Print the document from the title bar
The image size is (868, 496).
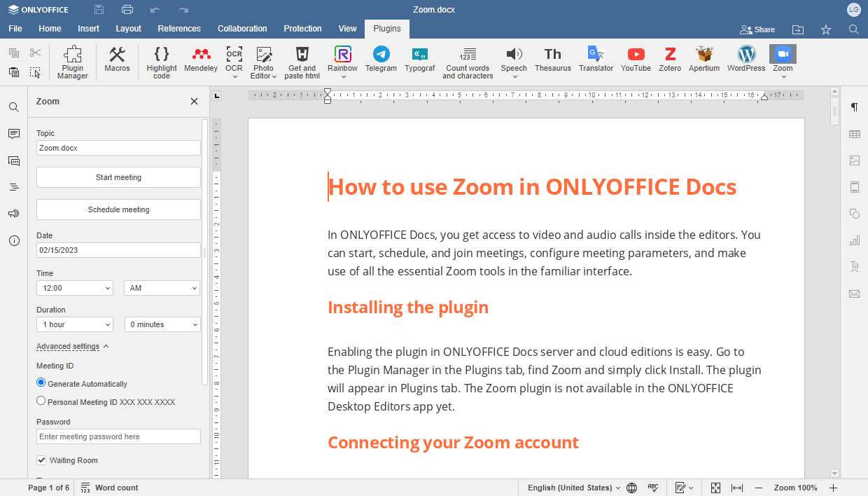click(127, 10)
